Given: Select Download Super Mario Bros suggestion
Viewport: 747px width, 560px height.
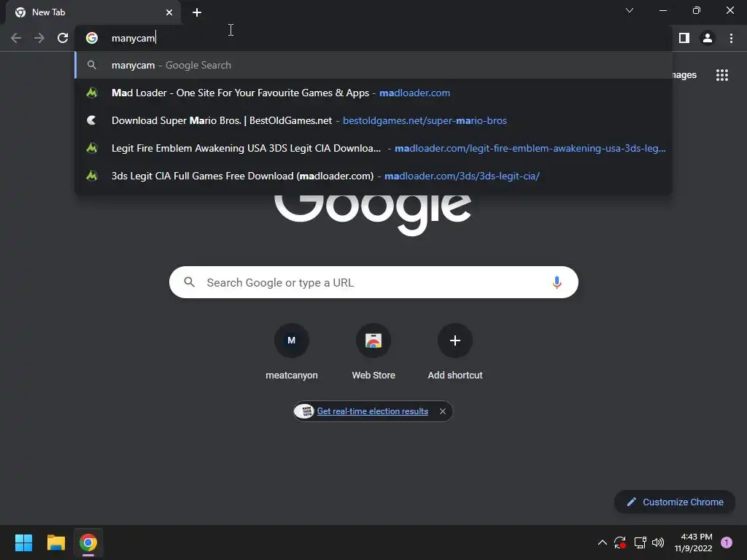Looking at the screenshot, I should [373, 120].
